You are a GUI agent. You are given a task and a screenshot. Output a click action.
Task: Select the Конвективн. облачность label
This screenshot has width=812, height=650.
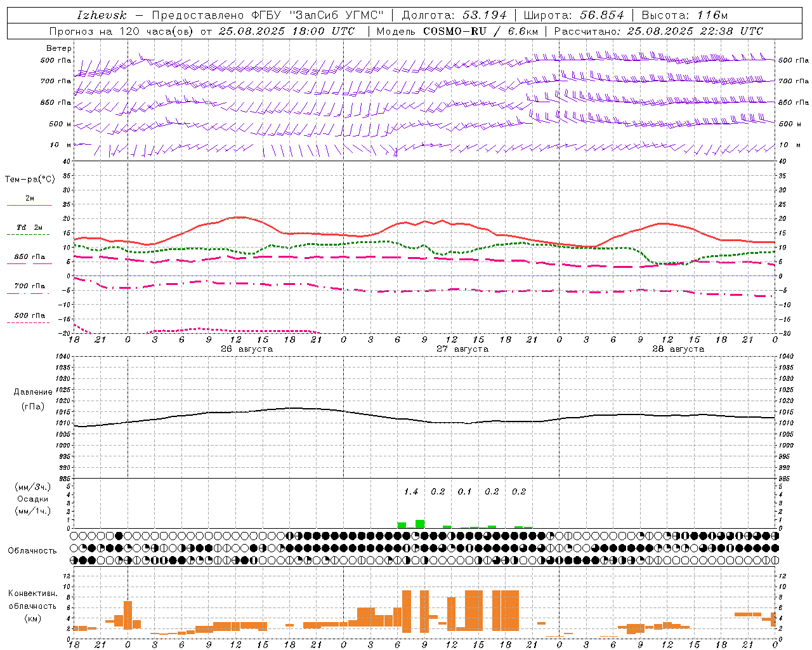click(x=32, y=600)
